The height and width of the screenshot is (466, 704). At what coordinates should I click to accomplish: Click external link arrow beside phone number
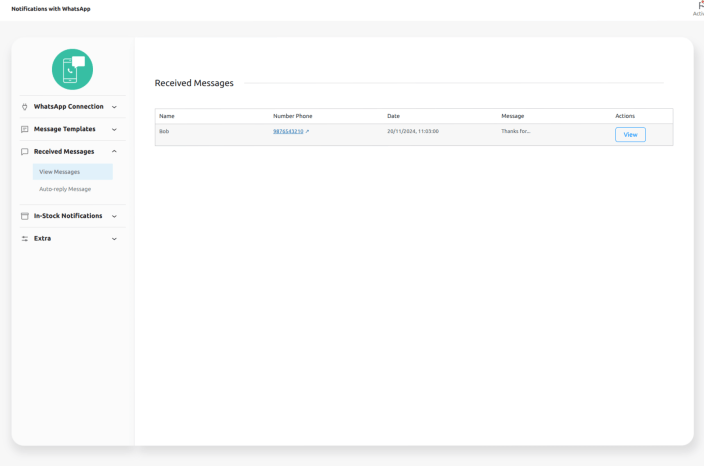pyautogui.click(x=308, y=131)
